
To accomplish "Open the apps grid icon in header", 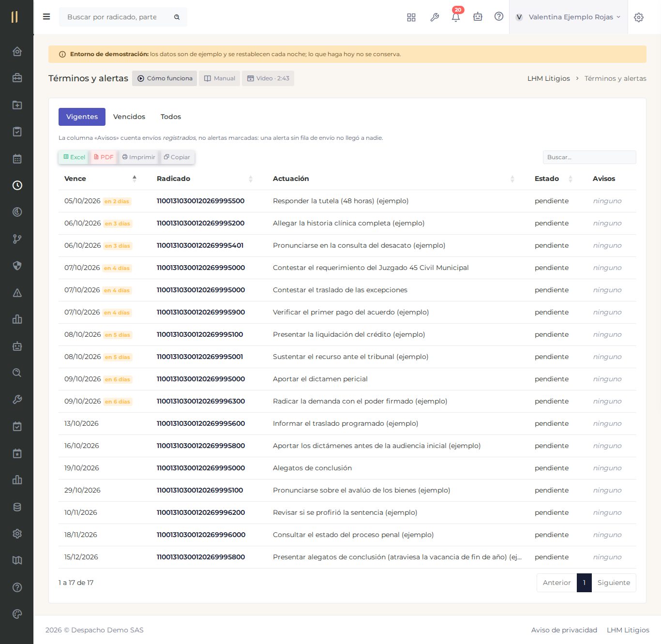I will (x=411, y=17).
